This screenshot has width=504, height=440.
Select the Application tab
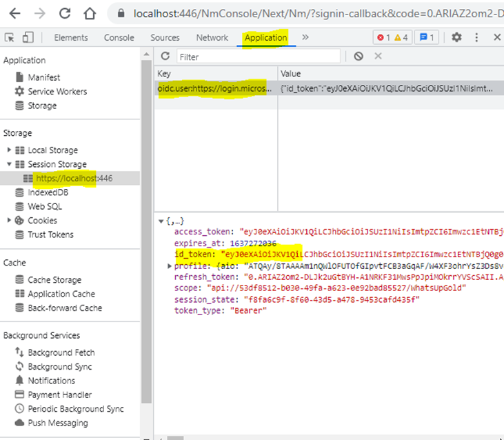[x=266, y=38]
